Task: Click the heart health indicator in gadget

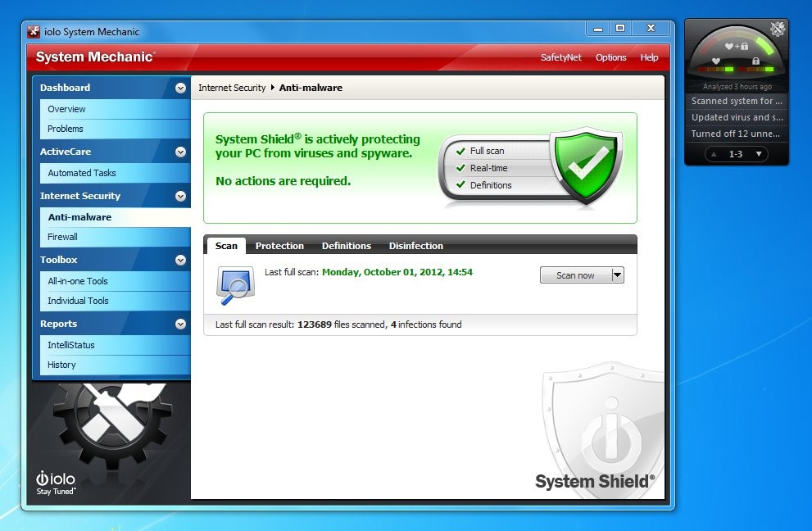Action: click(x=715, y=61)
